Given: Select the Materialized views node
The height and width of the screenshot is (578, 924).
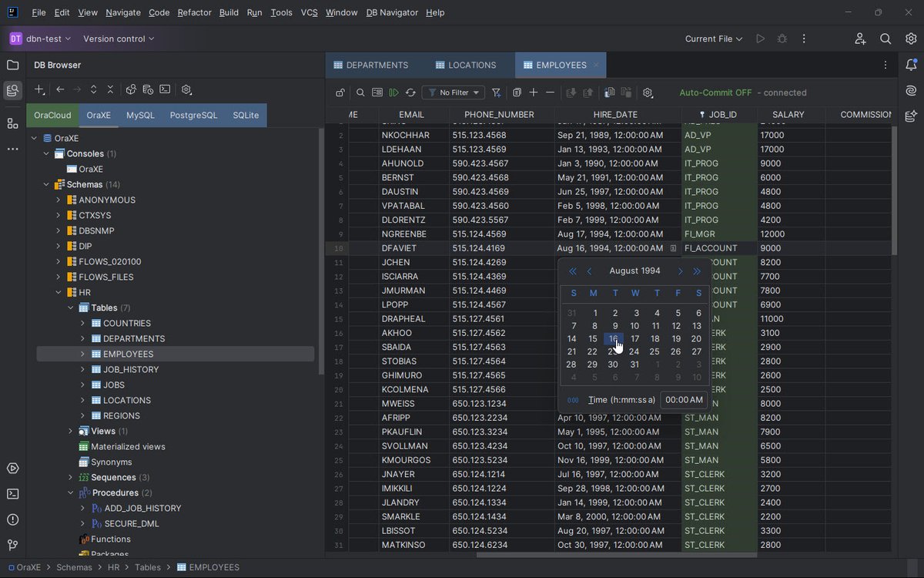Looking at the screenshot, I should [x=128, y=446].
